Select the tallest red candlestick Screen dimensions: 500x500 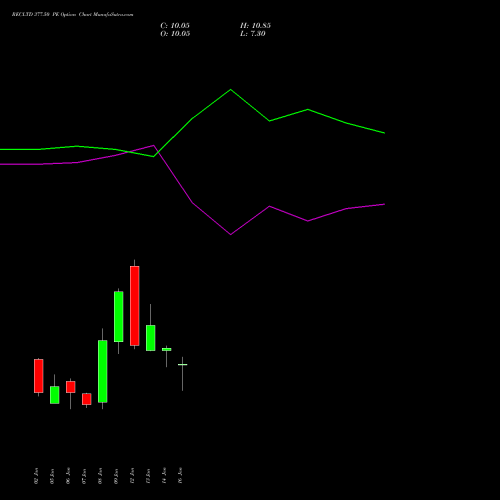click(135, 306)
